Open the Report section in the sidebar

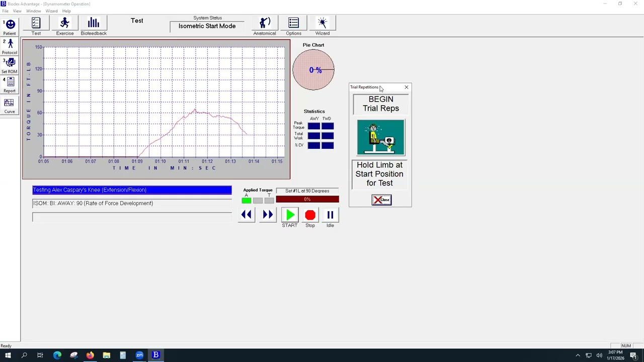(x=10, y=85)
